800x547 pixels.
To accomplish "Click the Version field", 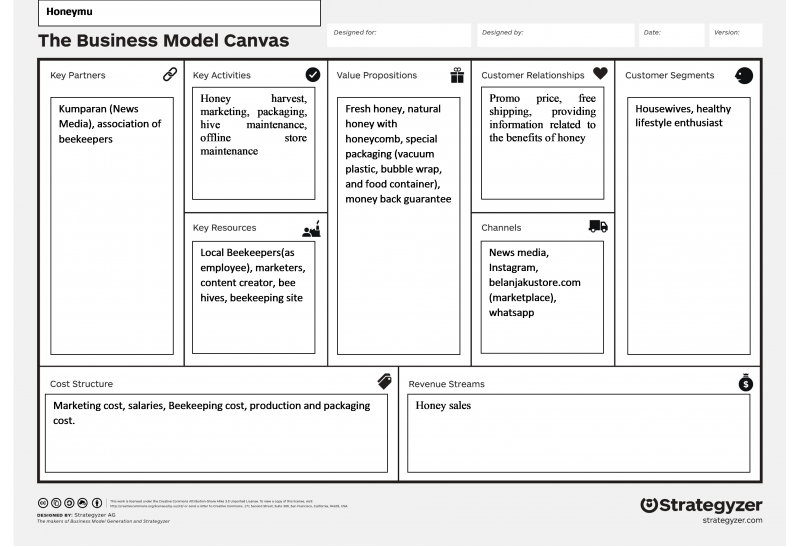I will click(x=736, y=35).
